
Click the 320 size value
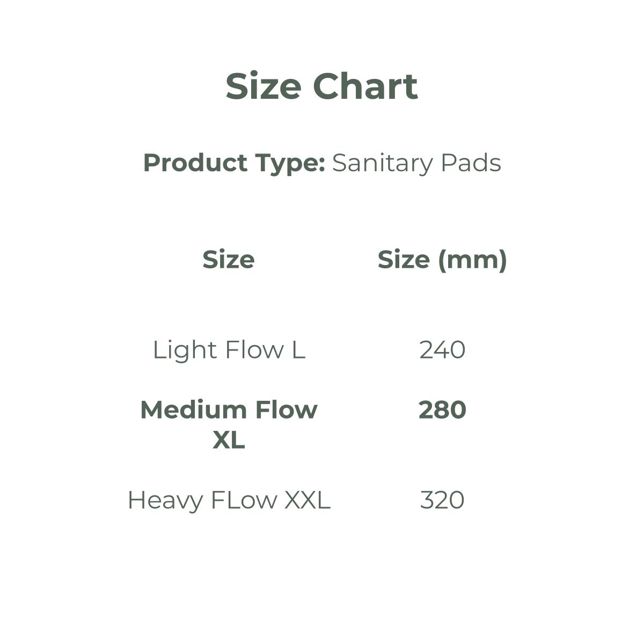tap(442, 500)
